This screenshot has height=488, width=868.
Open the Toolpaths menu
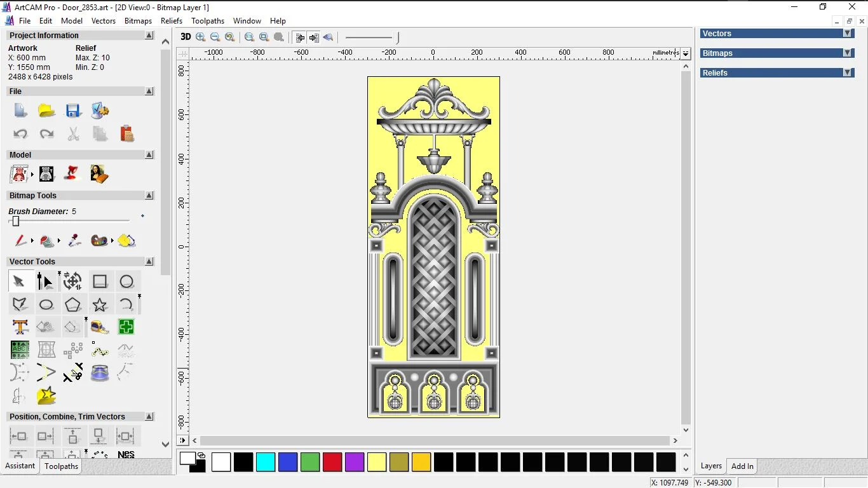208,21
